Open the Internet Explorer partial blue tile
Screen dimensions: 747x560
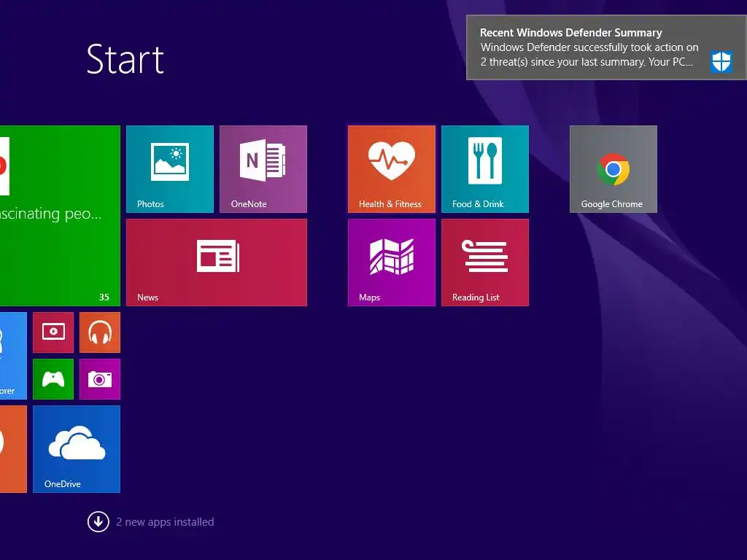[13, 356]
